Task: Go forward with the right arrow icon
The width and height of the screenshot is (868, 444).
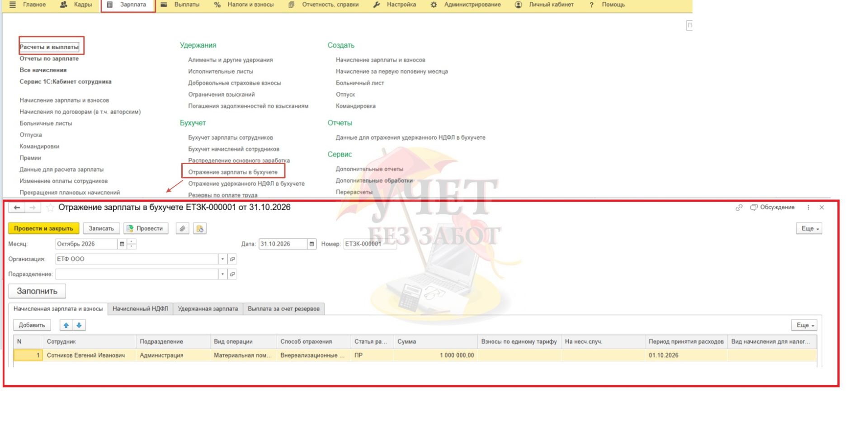Action: click(x=33, y=208)
